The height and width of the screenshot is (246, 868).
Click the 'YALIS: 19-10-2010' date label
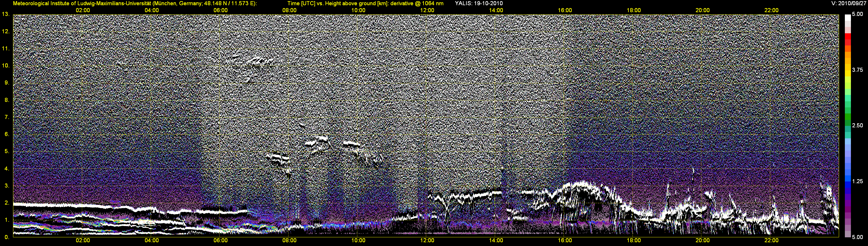tap(479, 3)
